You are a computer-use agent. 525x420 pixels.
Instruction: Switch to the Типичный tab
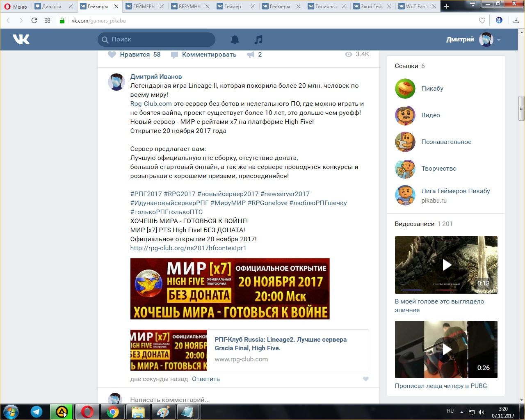(x=326, y=7)
